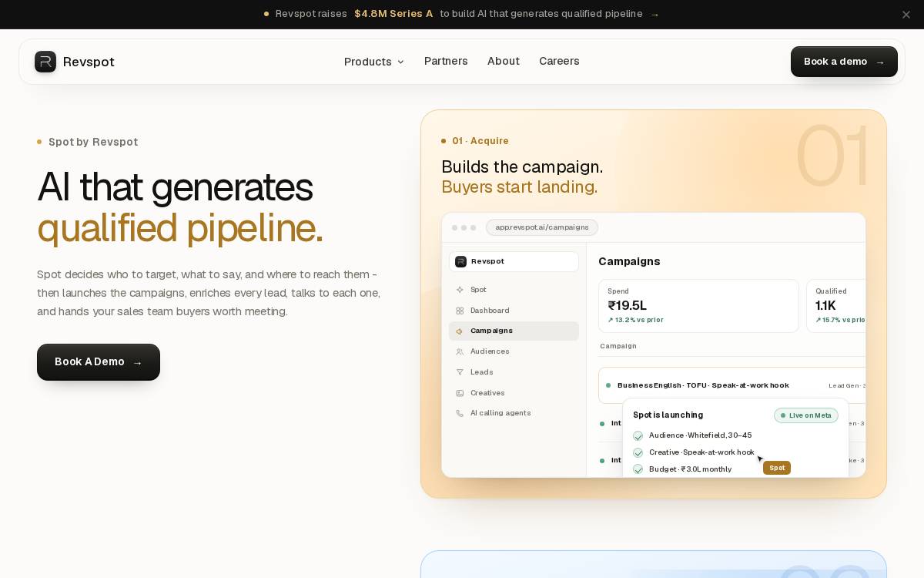Click the Book A Demo hero button

tap(99, 362)
